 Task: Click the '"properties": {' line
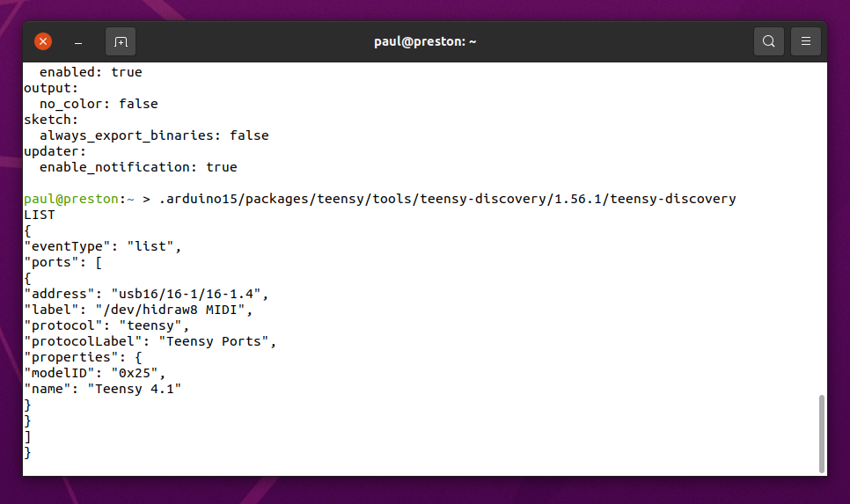click(x=83, y=357)
